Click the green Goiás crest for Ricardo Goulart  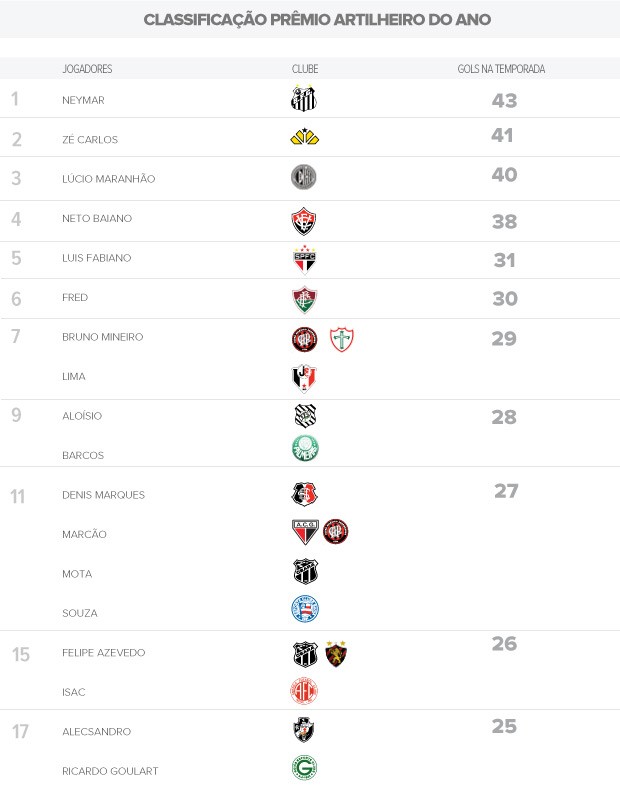tap(304, 769)
